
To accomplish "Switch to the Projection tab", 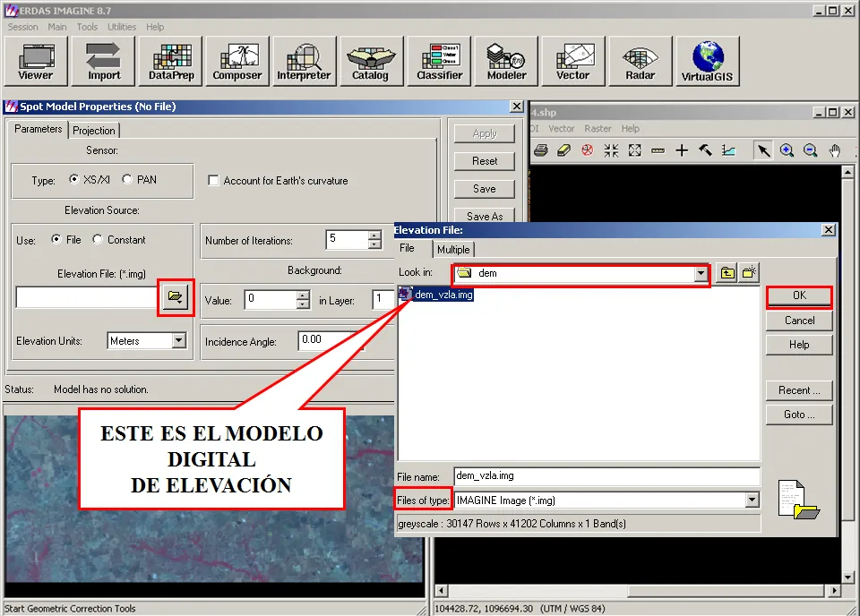I will coord(94,131).
